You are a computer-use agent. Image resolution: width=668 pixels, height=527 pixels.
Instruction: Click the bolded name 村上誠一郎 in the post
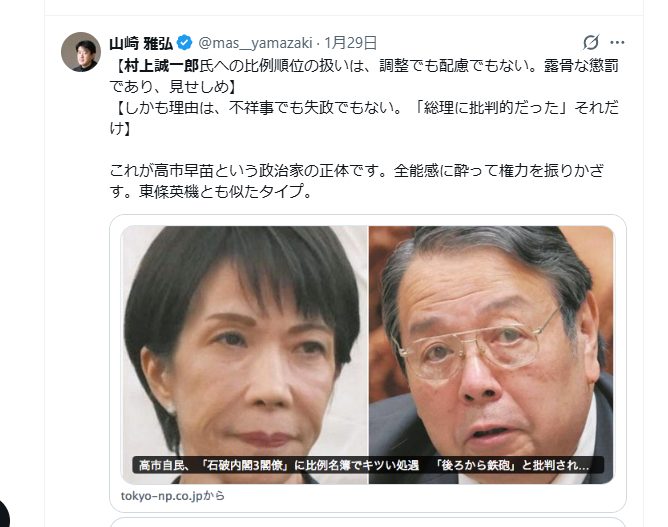tap(161, 66)
